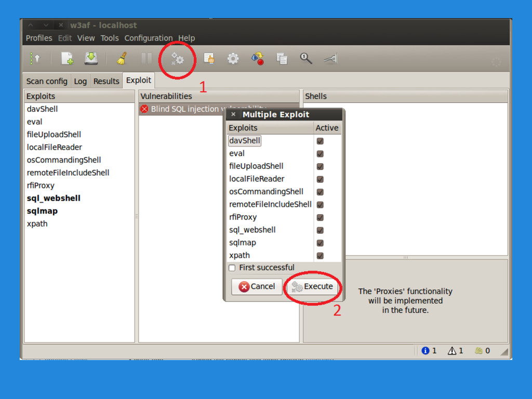The height and width of the screenshot is (399, 532).
Task: Open the fuzzy request gear icon
Action: coord(233,59)
